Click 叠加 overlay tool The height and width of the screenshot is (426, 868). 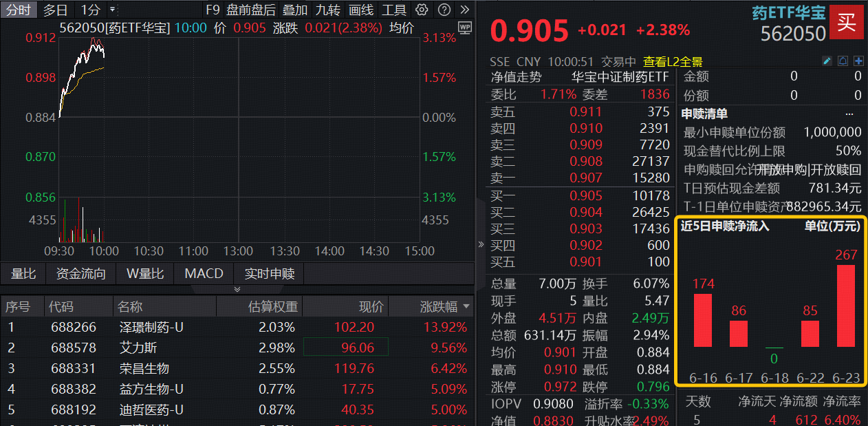pyautogui.click(x=295, y=10)
